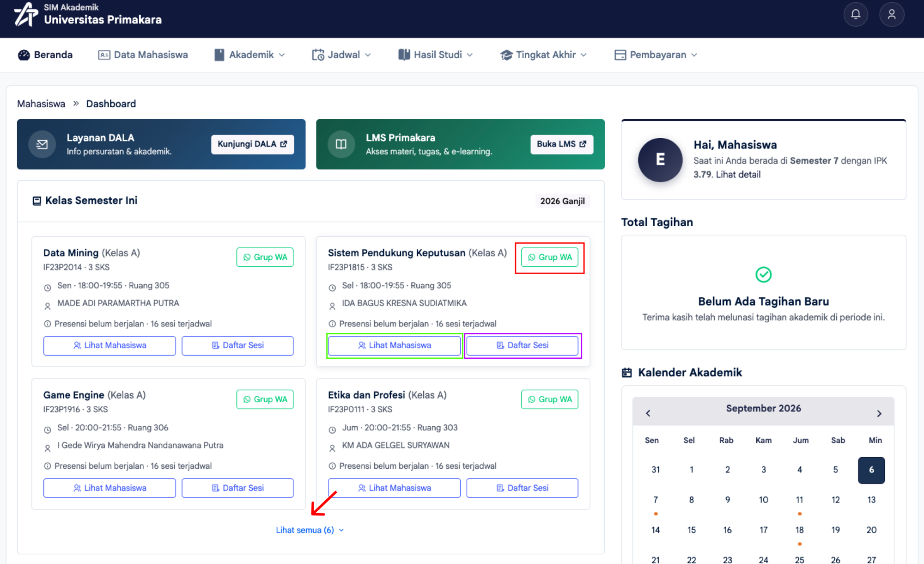
Task: Open Data Mahasiswa menu item
Action: 143,55
